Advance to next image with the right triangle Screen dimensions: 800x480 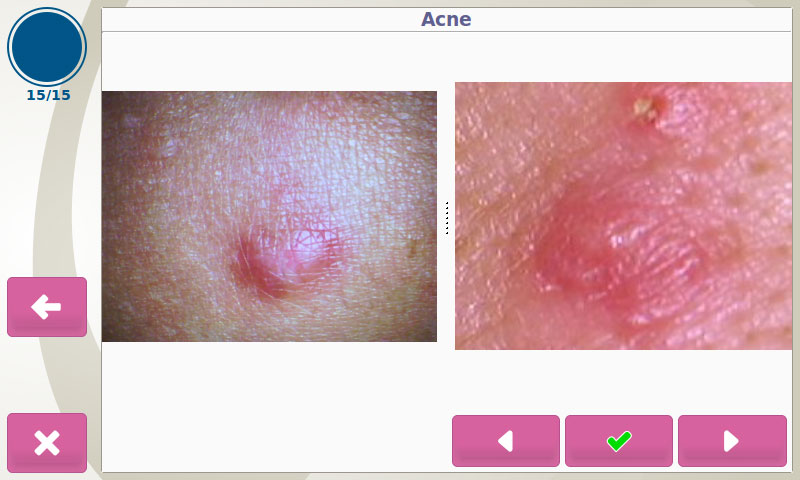[x=732, y=441]
